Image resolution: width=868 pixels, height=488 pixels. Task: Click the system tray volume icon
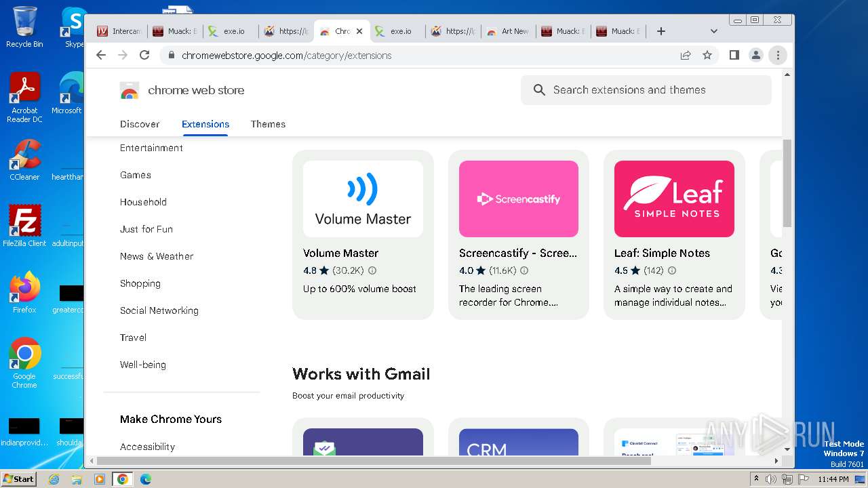771,479
